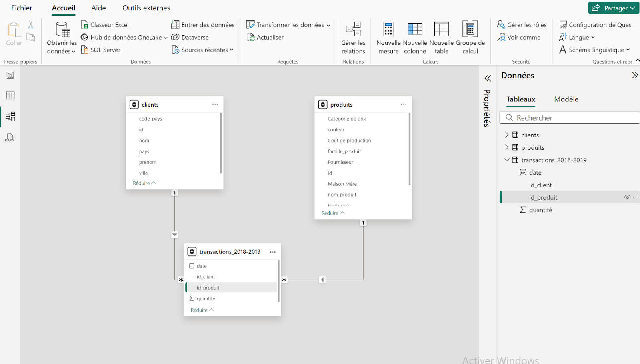Open Hub de données OneLake
This screenshot has width=640, height=364.
124,37
